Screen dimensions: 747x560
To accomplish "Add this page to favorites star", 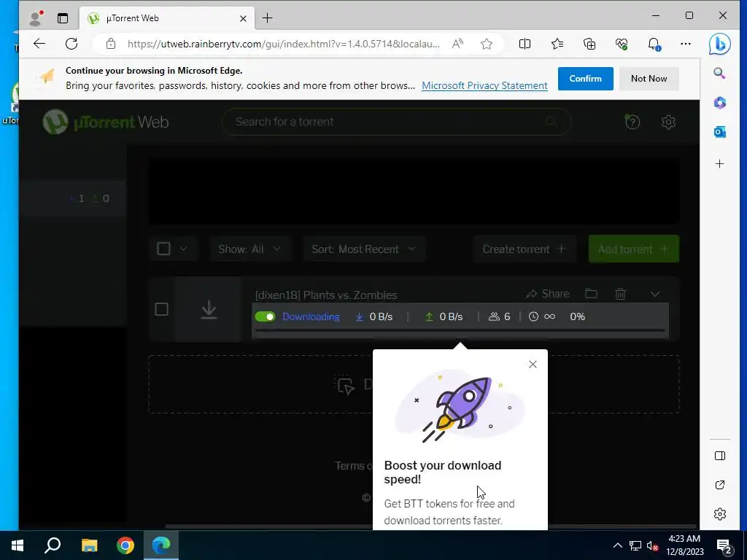I will pyautogui.click(x=487, y=44).
